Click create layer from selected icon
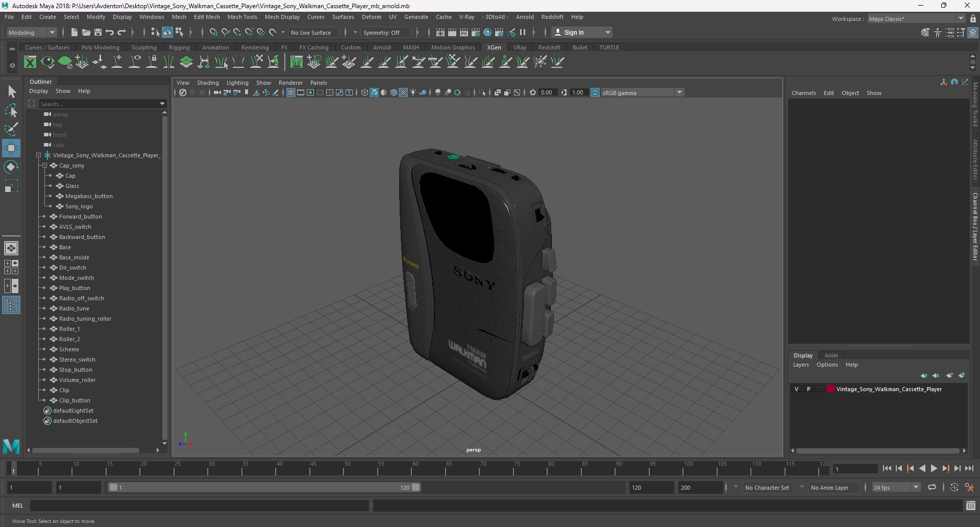The width and height of the screenshot is (980, 527). [x=962, y=375]
